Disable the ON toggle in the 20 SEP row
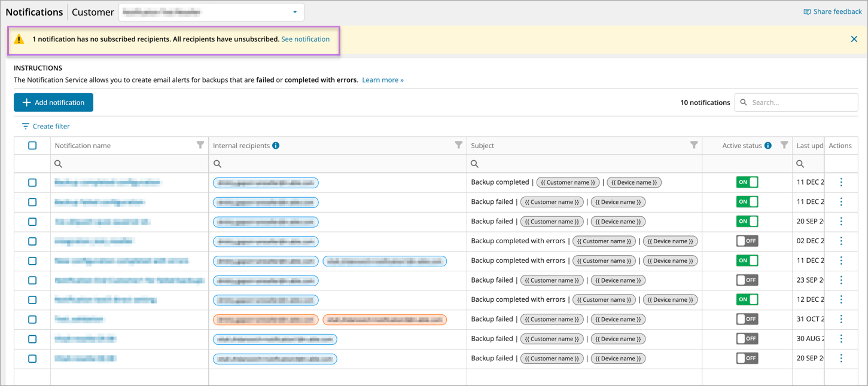The image size is (868, 386). point(747,222)
